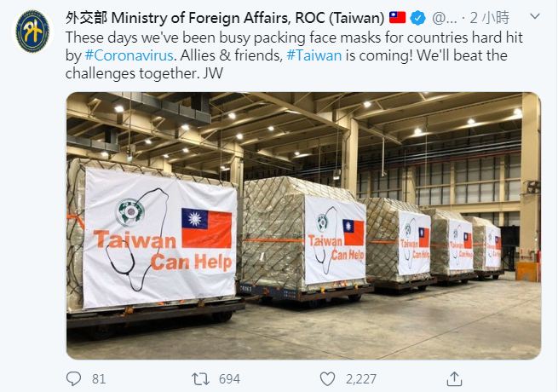The image size is (558, 392).
Task: Enlarge the Taiwan Can Help cargo photo
Action: (x=303, y=226)
